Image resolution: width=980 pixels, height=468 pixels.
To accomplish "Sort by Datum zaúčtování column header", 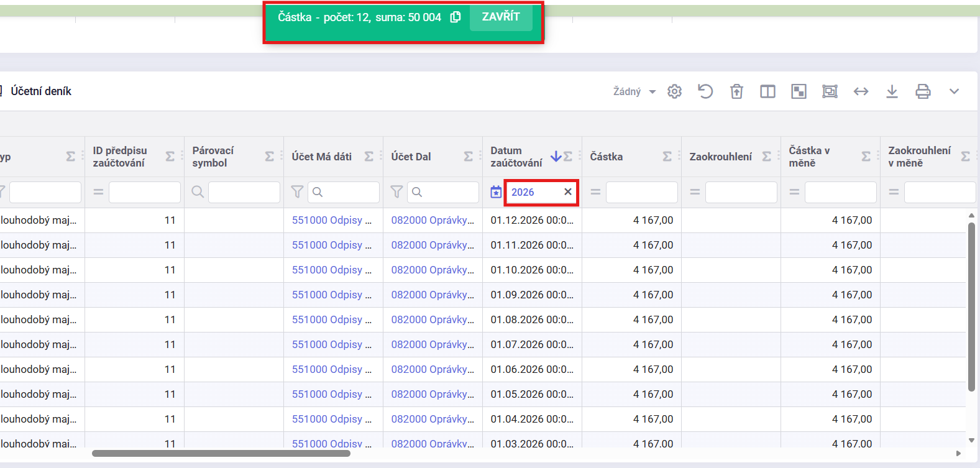I will [516, 157].
